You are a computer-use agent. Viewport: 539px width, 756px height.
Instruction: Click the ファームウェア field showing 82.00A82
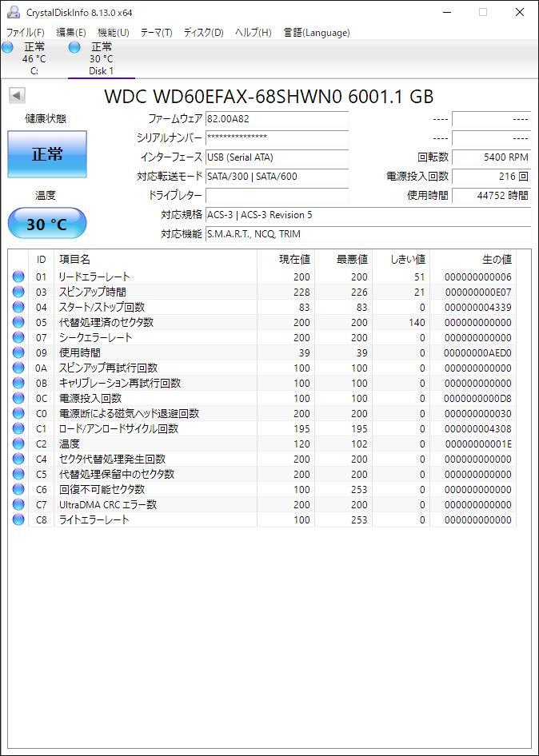(x=277, y=118)
